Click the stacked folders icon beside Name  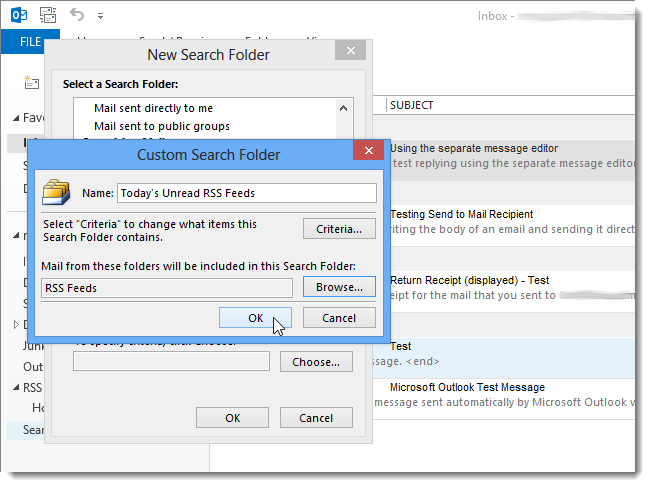click(x=56, y=192)
